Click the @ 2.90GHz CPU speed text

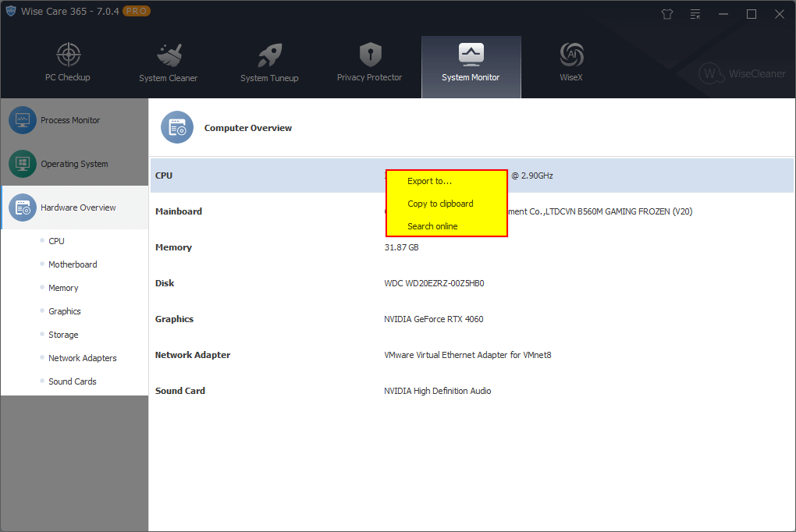[x=532, y=176]
